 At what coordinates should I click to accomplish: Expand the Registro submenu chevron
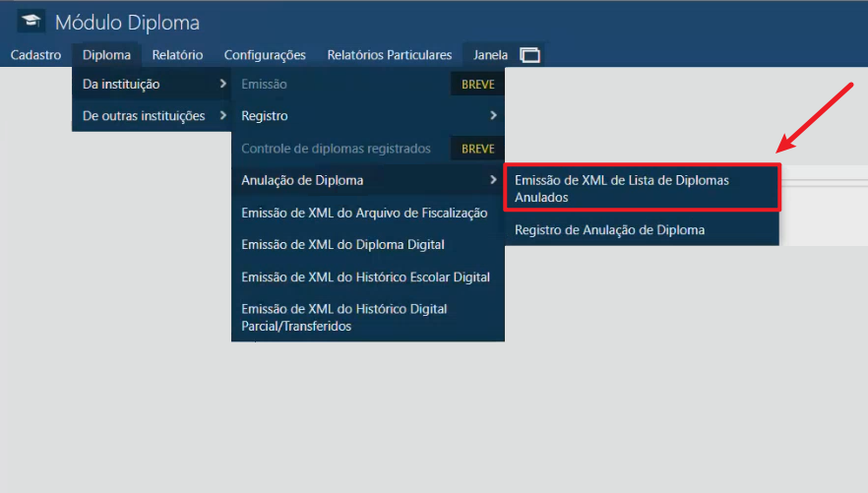493,116
